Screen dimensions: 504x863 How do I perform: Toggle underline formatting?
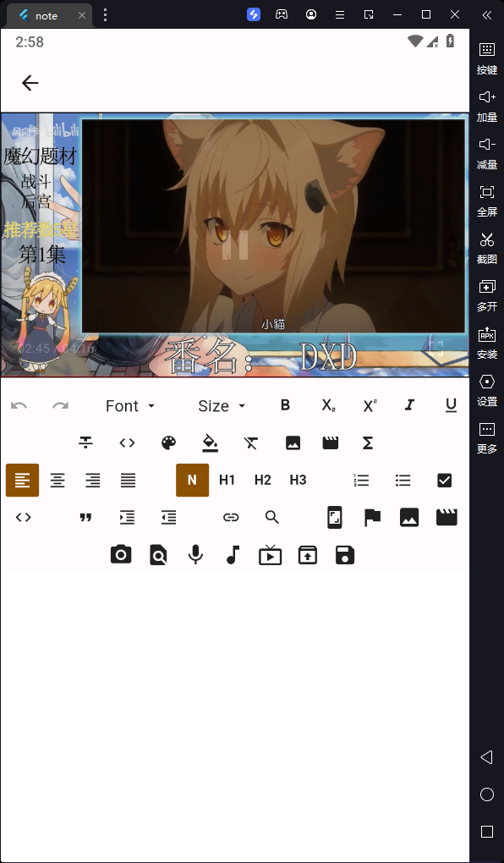(x=452, y=405)
